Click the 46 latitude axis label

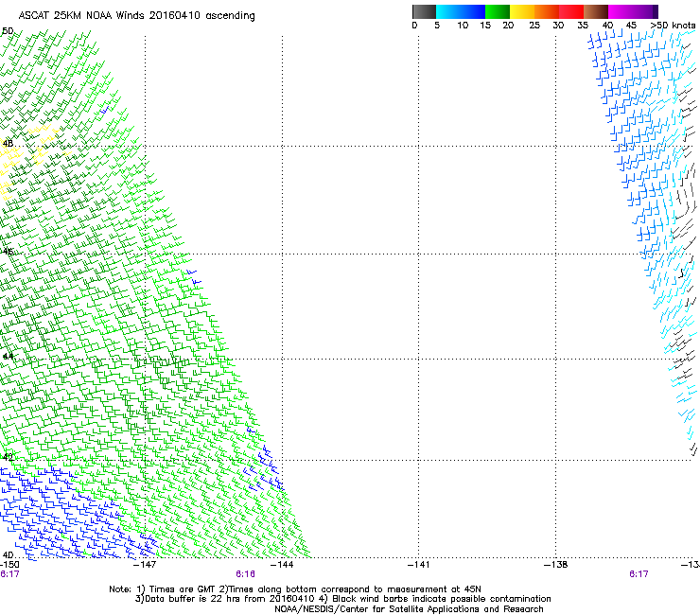click(8, 252)
